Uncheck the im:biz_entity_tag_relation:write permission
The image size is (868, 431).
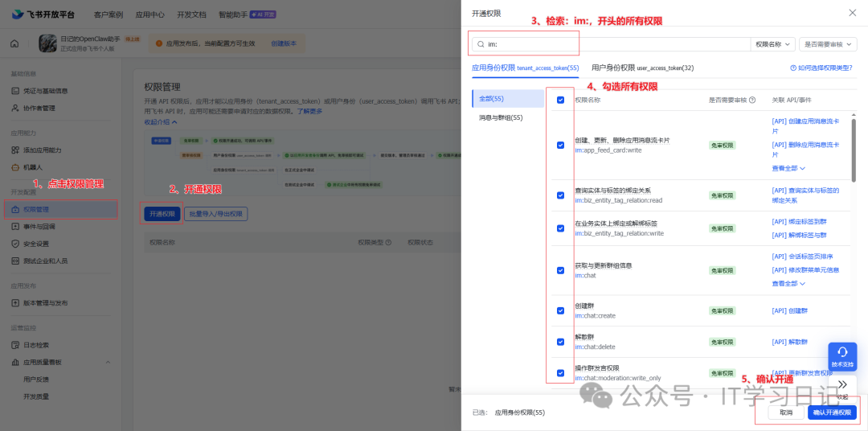pos(560,228)
